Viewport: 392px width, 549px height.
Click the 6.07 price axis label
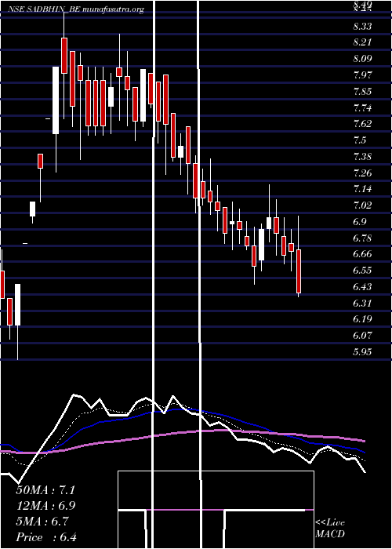[362, 336]
